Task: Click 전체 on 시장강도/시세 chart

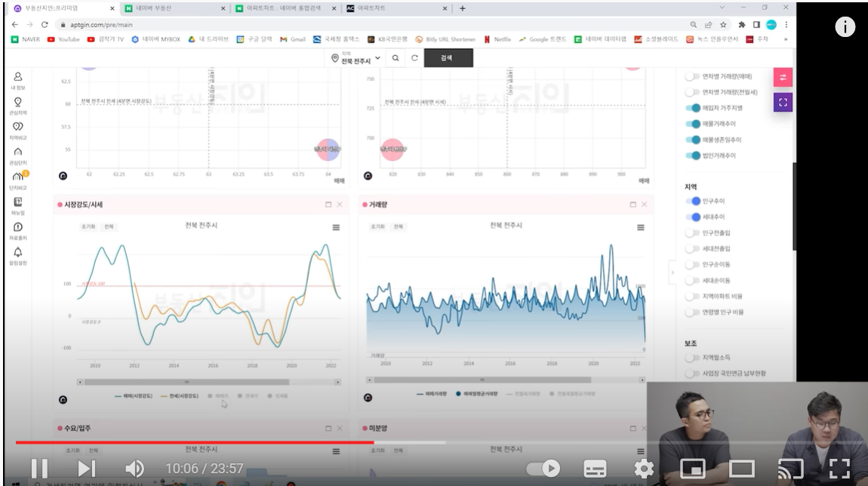Action: point(109,226)
